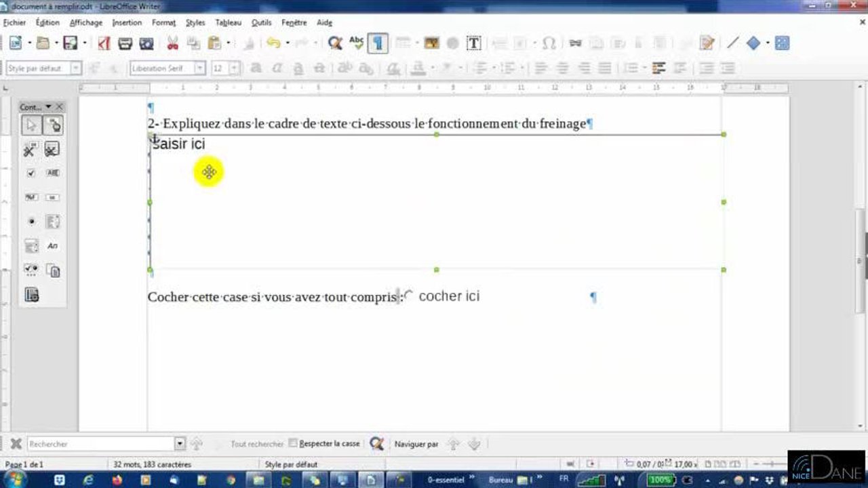Toggle formatting marks pilcrow button

pyautogui.click(x=378, y=43)
